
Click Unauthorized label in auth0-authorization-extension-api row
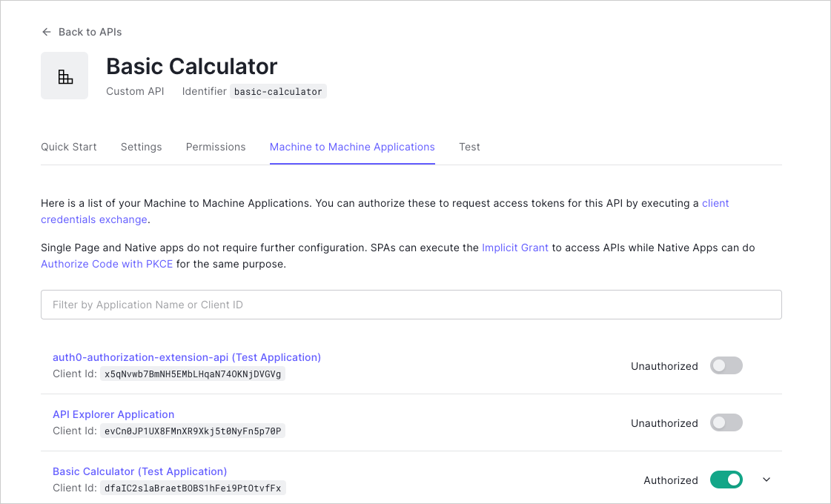point(664,365)
